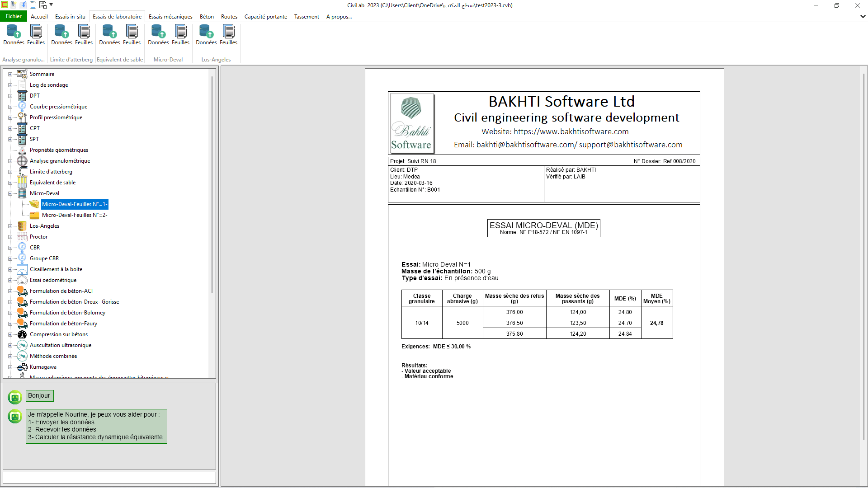868x488 pixels.
Task: Open the Fichier menu
Action: tap(14, 16)
